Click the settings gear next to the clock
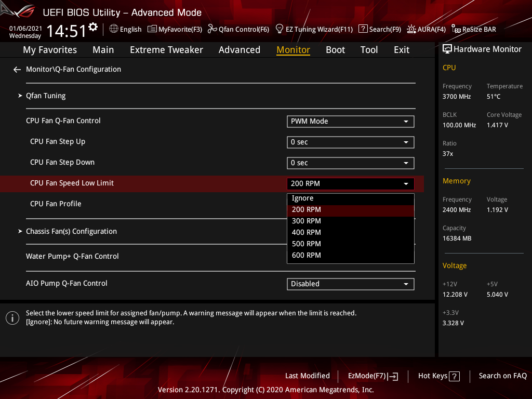 click(x=93, y=27)
